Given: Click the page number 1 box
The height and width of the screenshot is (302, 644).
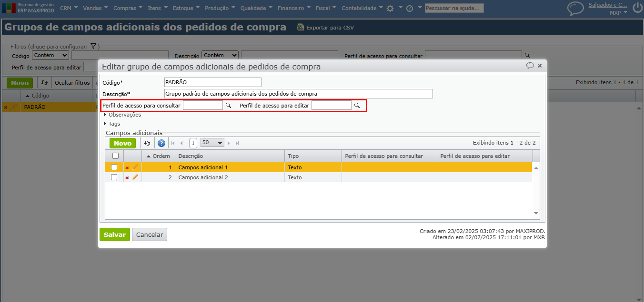Looking at the screenshot, I should [x=193, y=143].
